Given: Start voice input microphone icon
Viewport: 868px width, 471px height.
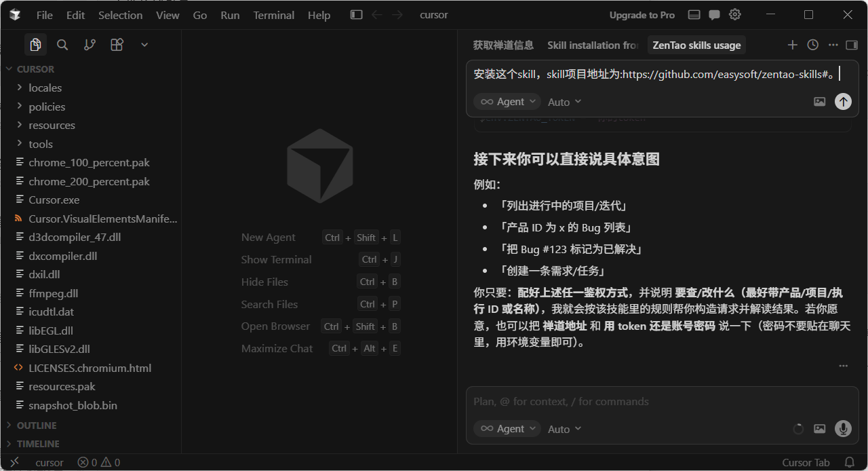Looking at the screenshot, I should [843, 428].
